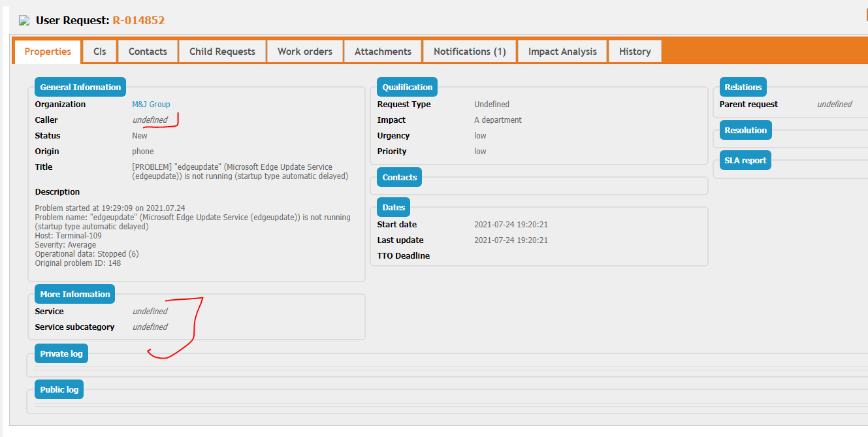Collapse the Dates section

(x=393, y=206)
